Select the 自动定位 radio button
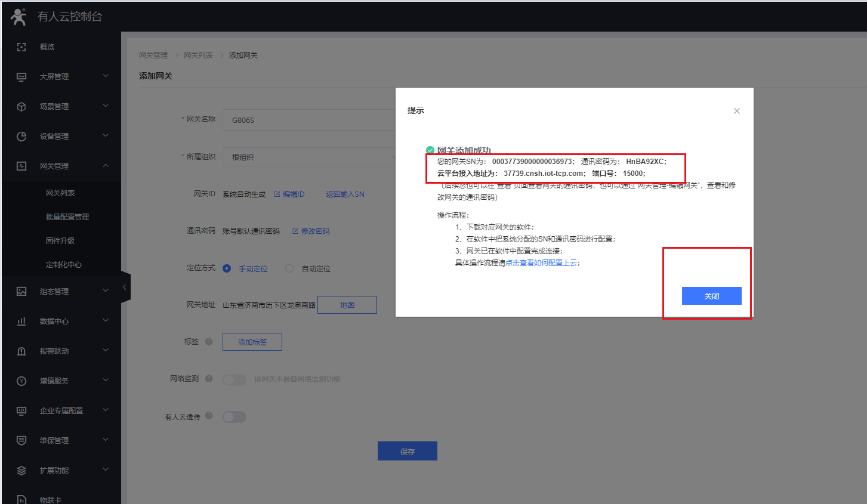867x504 pixels. click(x=289, y=268)
